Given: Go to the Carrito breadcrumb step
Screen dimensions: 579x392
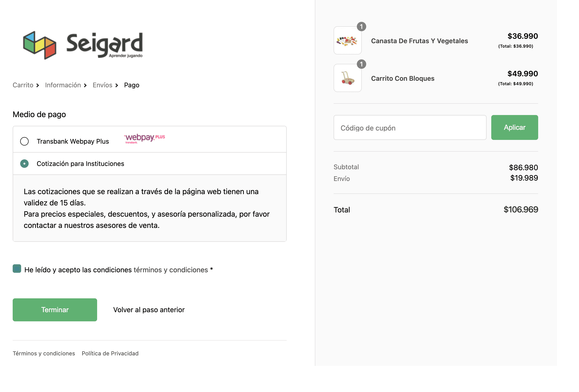Looking at the screenshot, I should [x=23, y=85].
